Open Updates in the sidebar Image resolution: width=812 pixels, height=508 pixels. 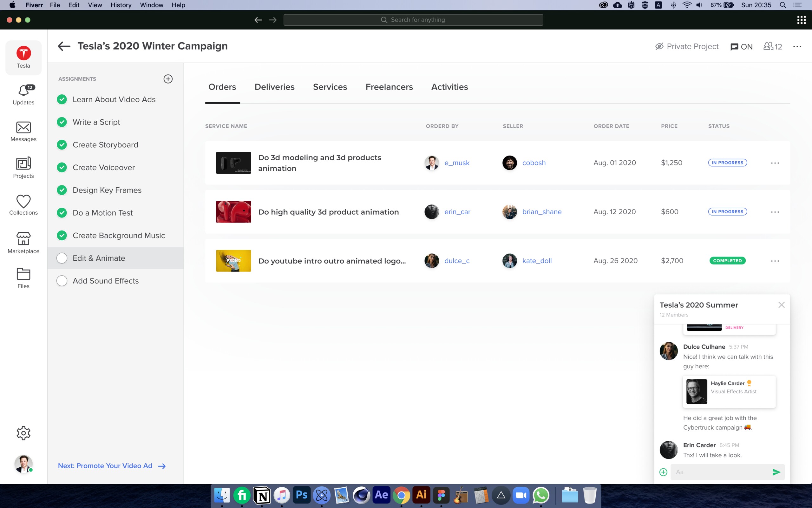(x=23, y=95)
